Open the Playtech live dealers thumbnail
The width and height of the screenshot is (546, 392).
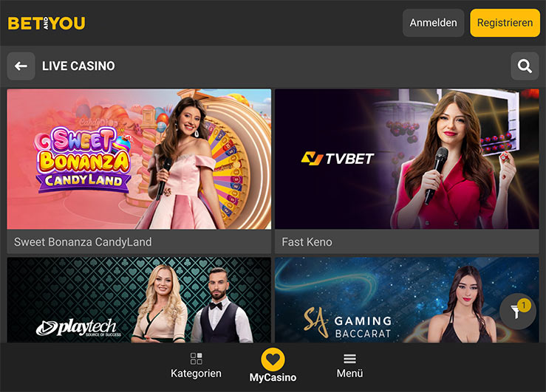[x=139, y=300]
